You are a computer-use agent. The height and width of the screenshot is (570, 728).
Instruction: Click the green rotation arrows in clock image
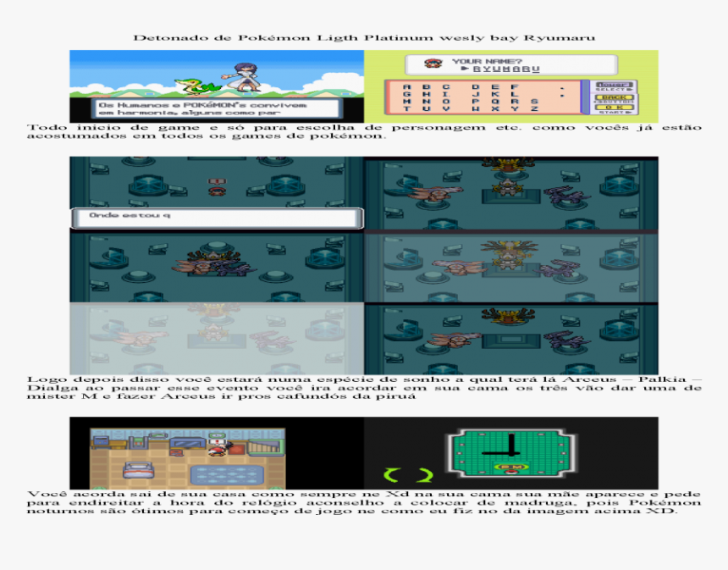[x=408, y=475]
